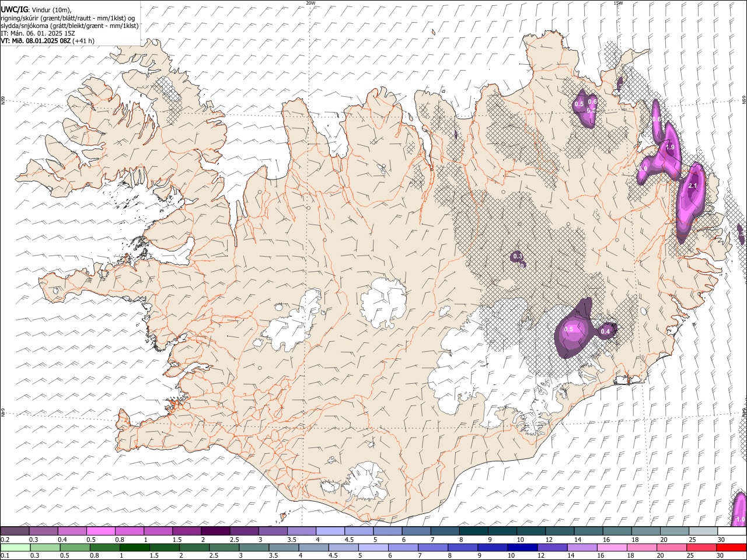Viewport: 747px width, 560px height.
Task: Click the violet rain swatch at 12
Action: [x=551, y=548]
